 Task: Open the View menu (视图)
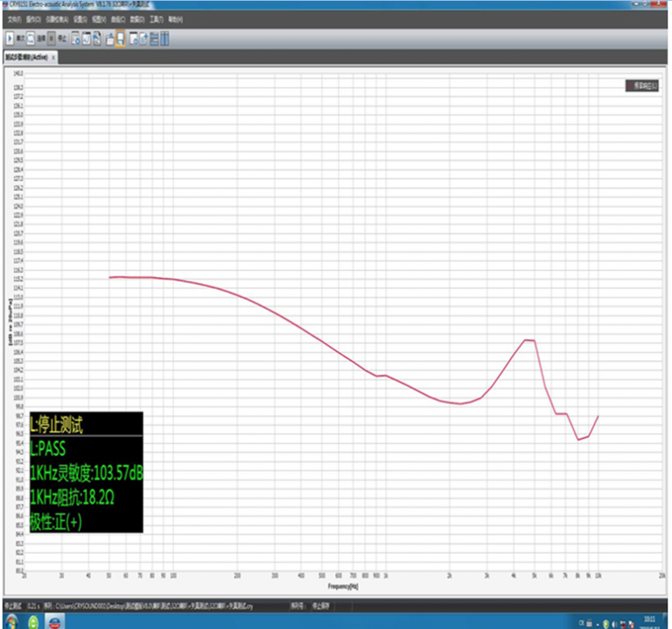point(99,19)
